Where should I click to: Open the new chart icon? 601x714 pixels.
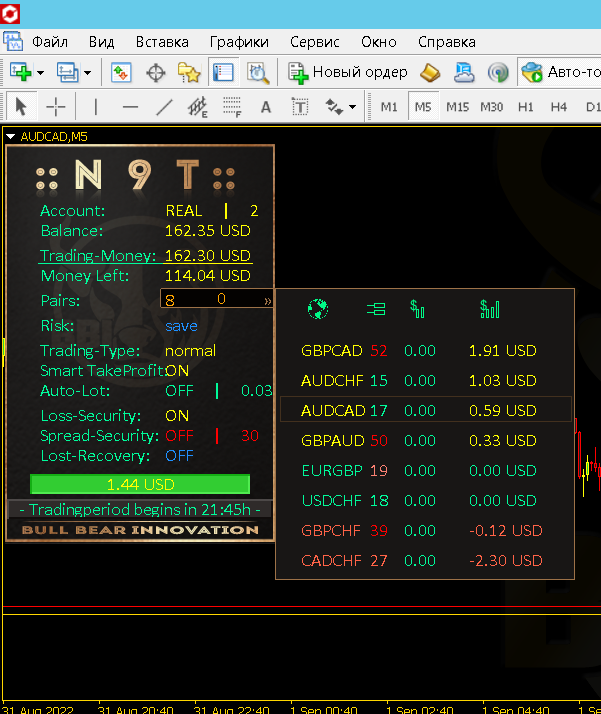[20, 72]
